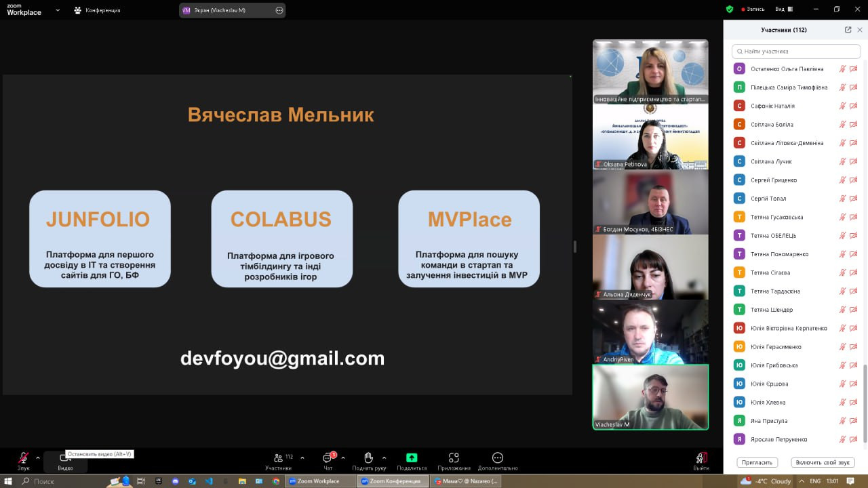The image size is (868, 488).
Task: Click muted microphone icon for Остапенко Ольга Павлівна
Action: pos(843,68)
